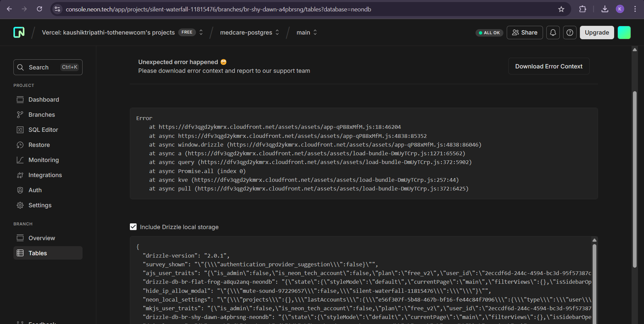Go back in browser history
Screen dimensions: 644x324
[x=9, y=9]
